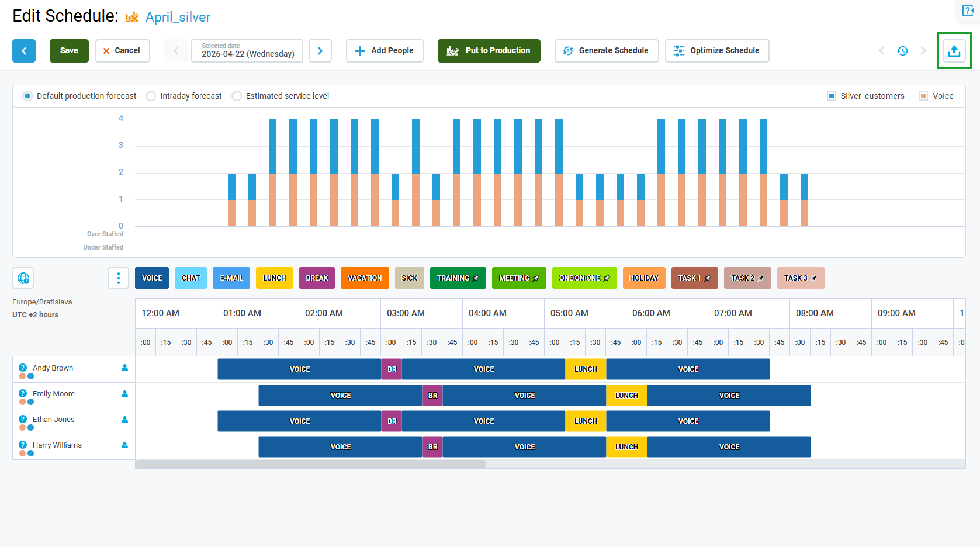Screen dimensions: 980x547
Task: Go back with the blue arrow button
Action: coord(24,51)
